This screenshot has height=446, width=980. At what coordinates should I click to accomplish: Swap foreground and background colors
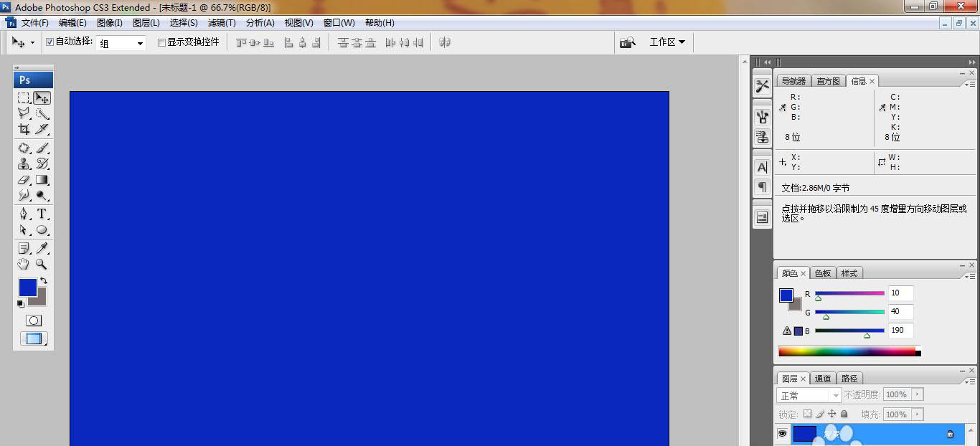click(44, 280)
